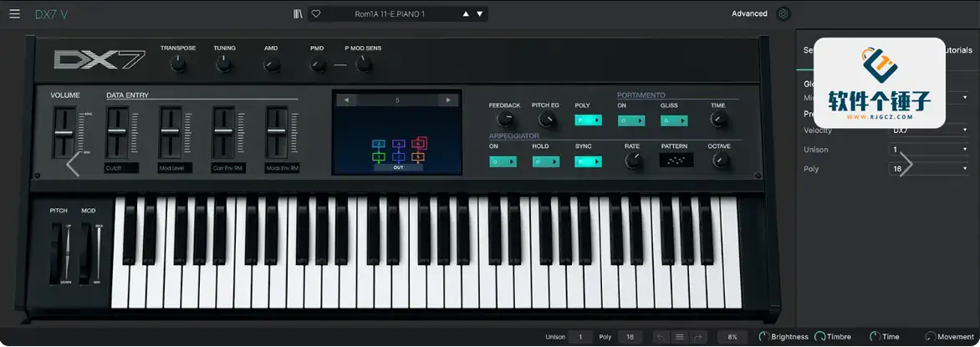Click the Feedback knob
Image resolution: width=980 pixels, height=347 pixels.
tap(505, 120)
